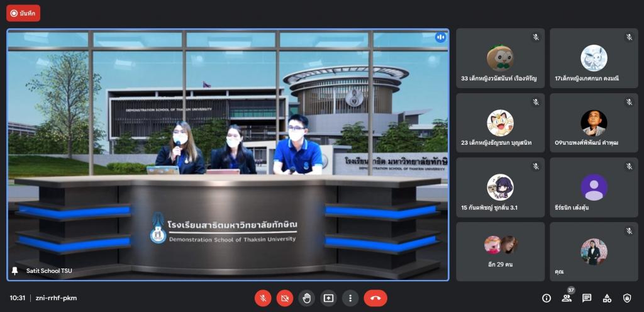The height and width of the screenshot is (312, 644).
Task: Select your own tile labeled คุณ
Action: pyautogui.click(x=594, y=252)
